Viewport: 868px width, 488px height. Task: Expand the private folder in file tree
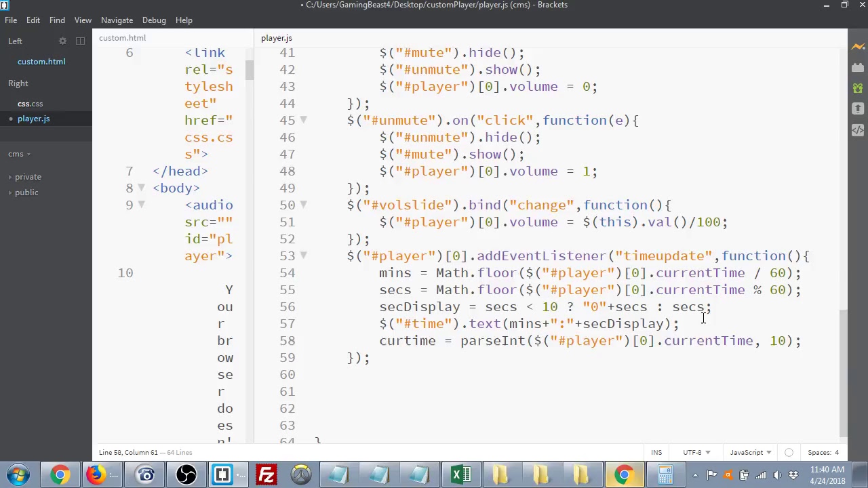tap(28, 177)
